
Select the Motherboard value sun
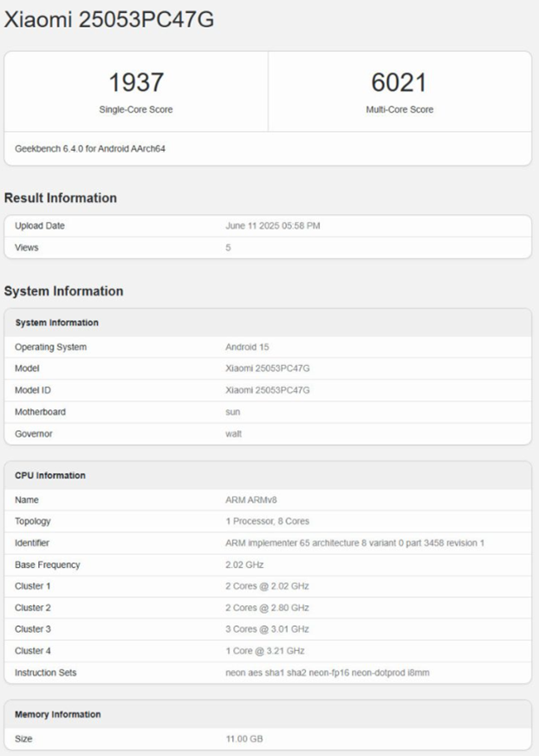pyautogui.click(x=233, y=412)
